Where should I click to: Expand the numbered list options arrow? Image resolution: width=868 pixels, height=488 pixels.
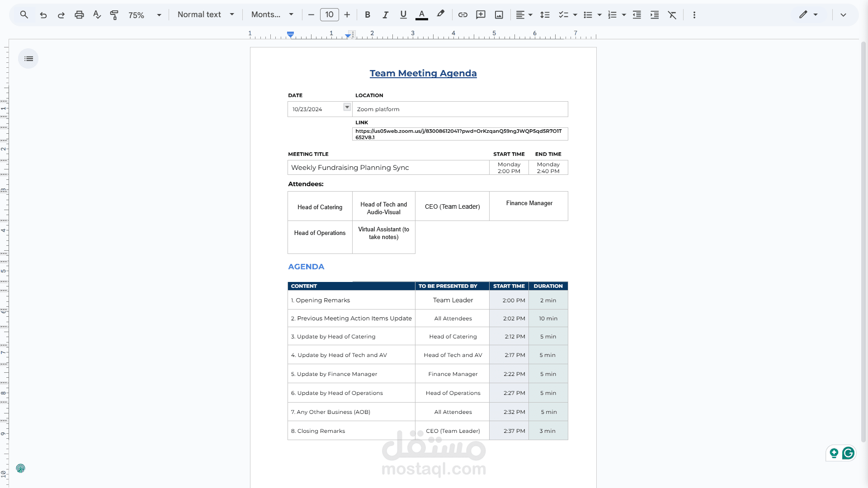pos(624,14)
